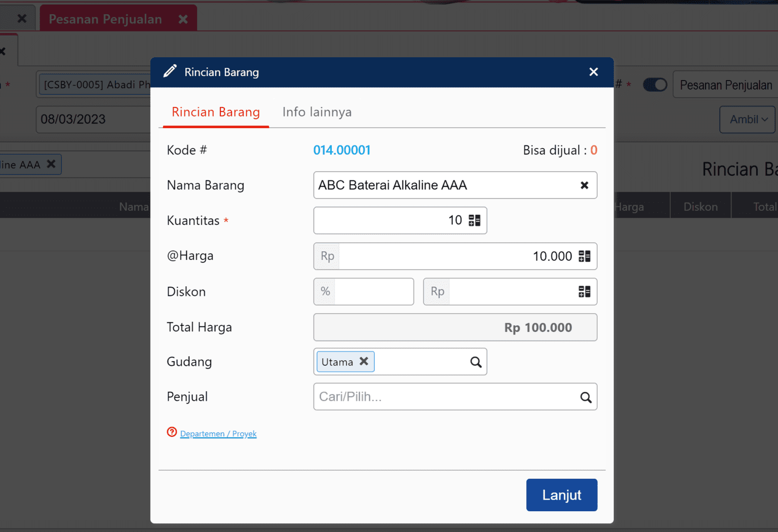Open the Ambil dropdown
778x532 pixels.
[747, 120]
